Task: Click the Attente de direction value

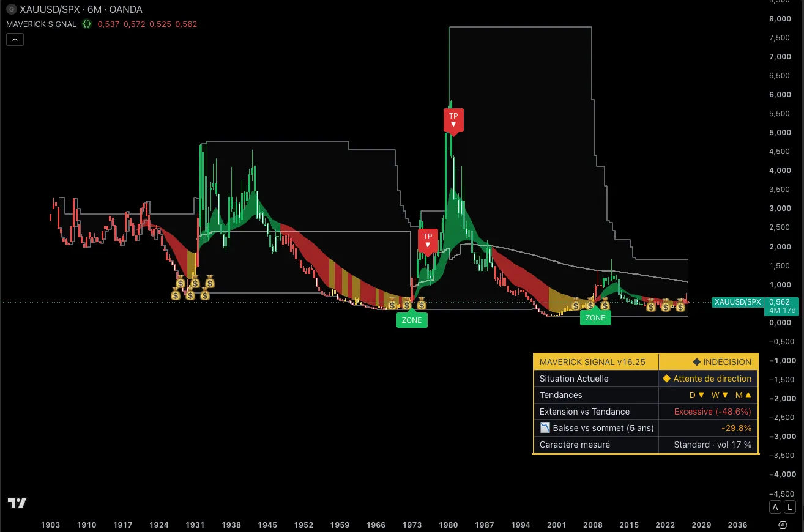Action: coord(712,379)
